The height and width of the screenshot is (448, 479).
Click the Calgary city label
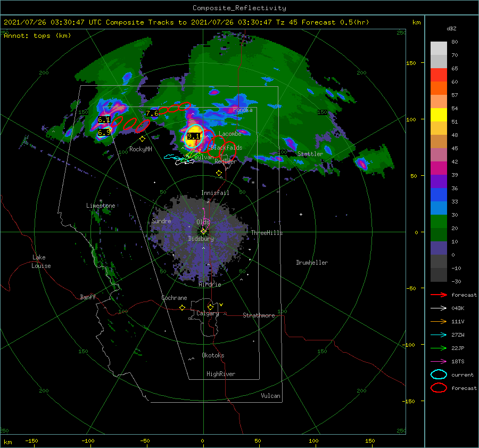(x=208, y=313)
